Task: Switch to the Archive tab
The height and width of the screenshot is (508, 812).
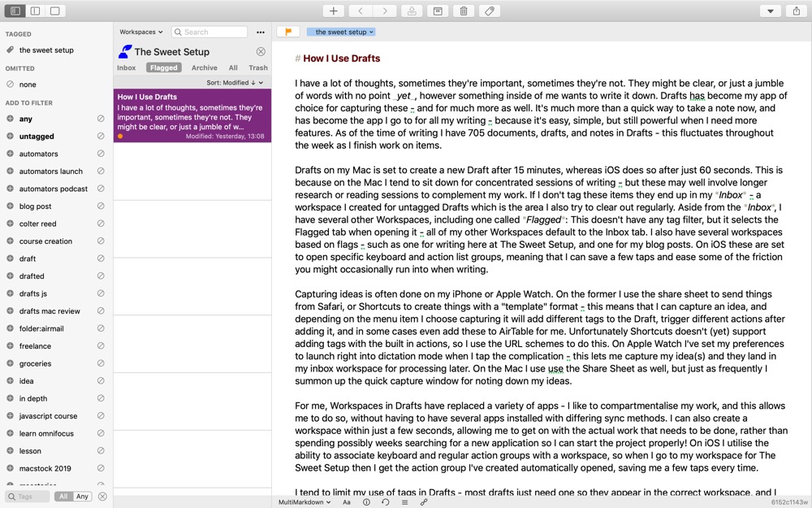Action: [204, 68]
